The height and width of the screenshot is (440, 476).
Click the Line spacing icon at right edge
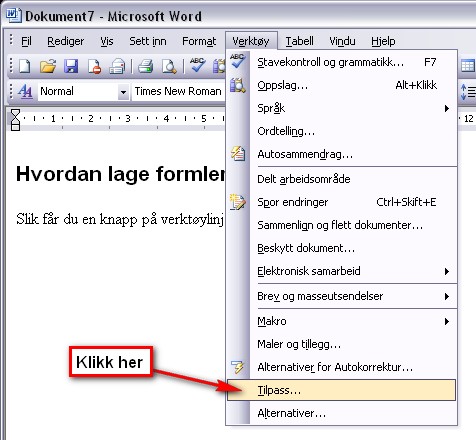tap(468, 92)
